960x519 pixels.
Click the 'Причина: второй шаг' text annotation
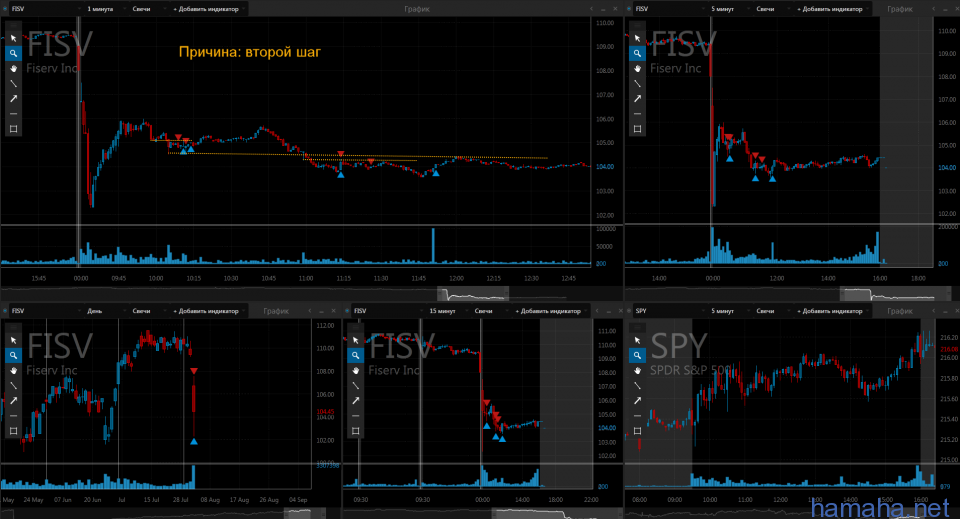[250, 52]
